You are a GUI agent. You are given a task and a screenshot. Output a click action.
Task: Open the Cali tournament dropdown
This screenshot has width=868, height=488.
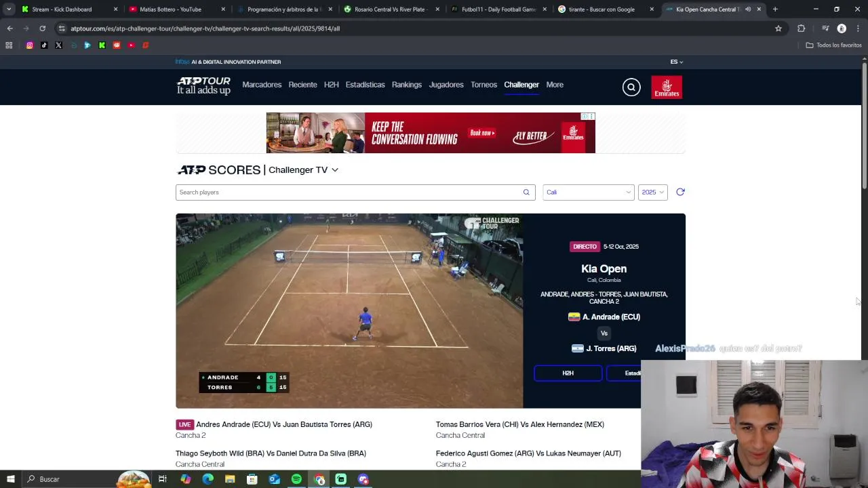(x=588, y=192)
